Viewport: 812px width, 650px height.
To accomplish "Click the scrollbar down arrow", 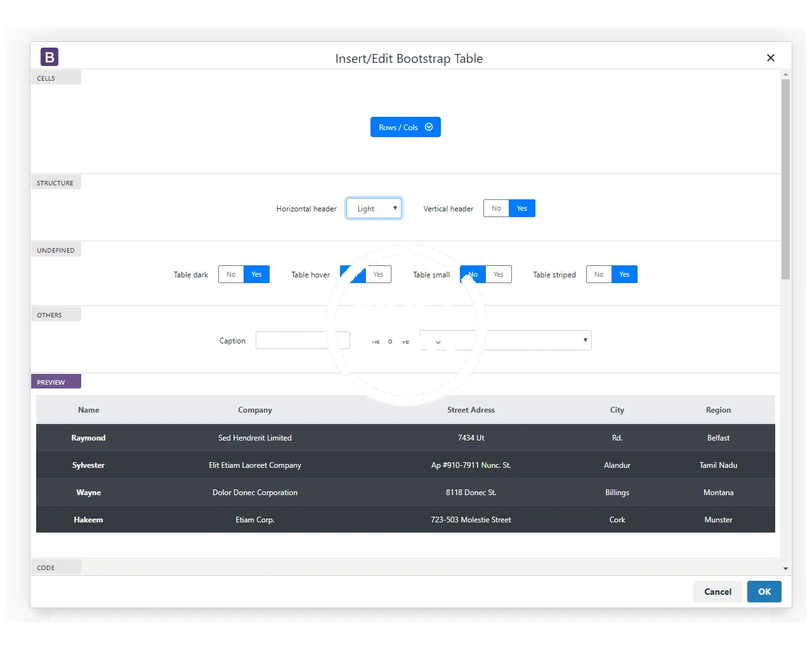I will tap(785, 569).
